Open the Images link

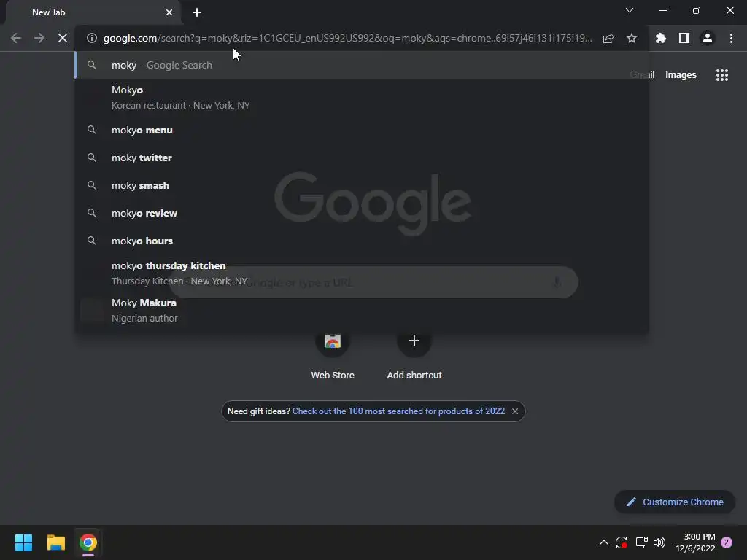681,75
